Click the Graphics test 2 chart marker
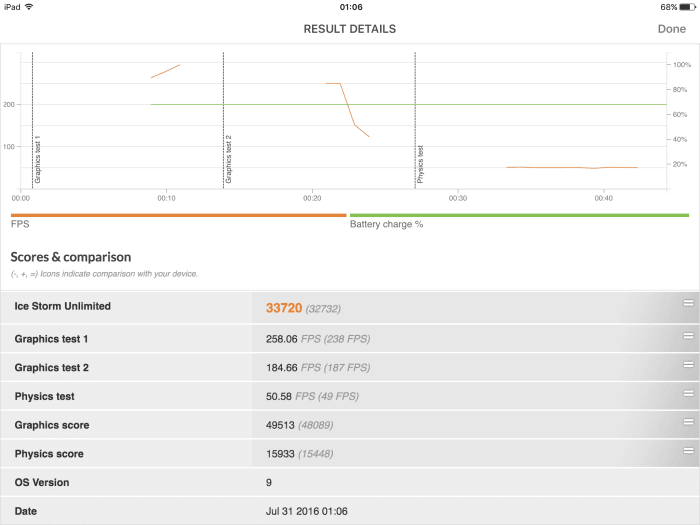This screenshot has width=700, height=525. click(x=228, y=159)
